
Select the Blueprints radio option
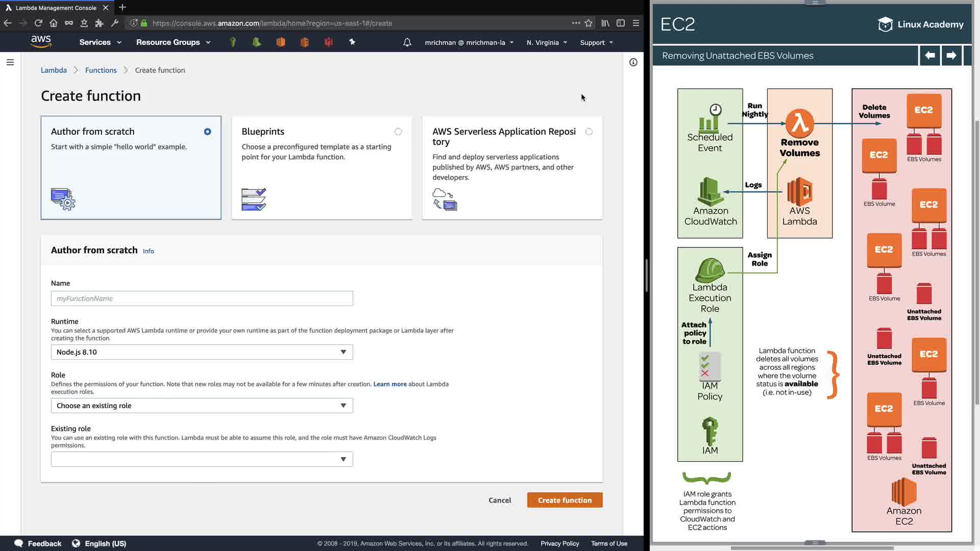tap(398, 132)
